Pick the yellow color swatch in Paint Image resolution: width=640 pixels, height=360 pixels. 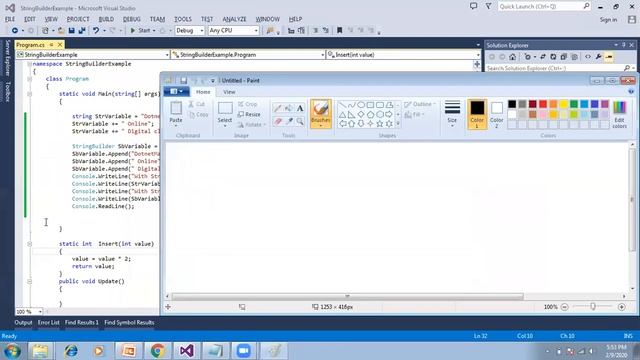pyautogui.click(x=564, y=104)
